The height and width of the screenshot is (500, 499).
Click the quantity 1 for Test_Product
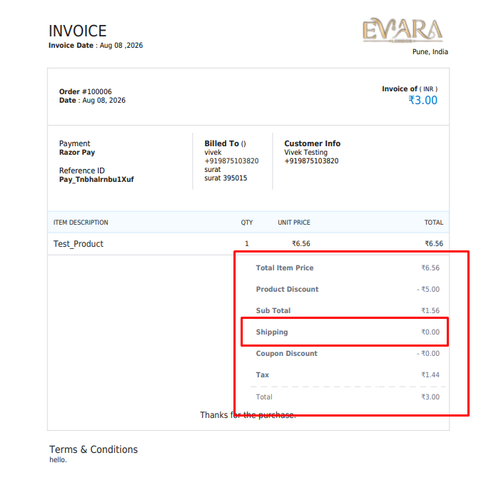pos(247,244)
